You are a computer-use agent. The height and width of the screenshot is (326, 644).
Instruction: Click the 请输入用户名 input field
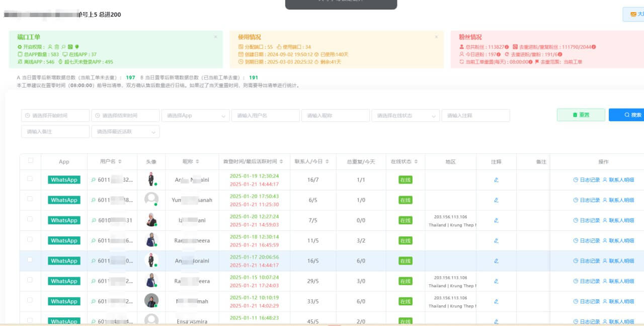[x=265, y=116]
